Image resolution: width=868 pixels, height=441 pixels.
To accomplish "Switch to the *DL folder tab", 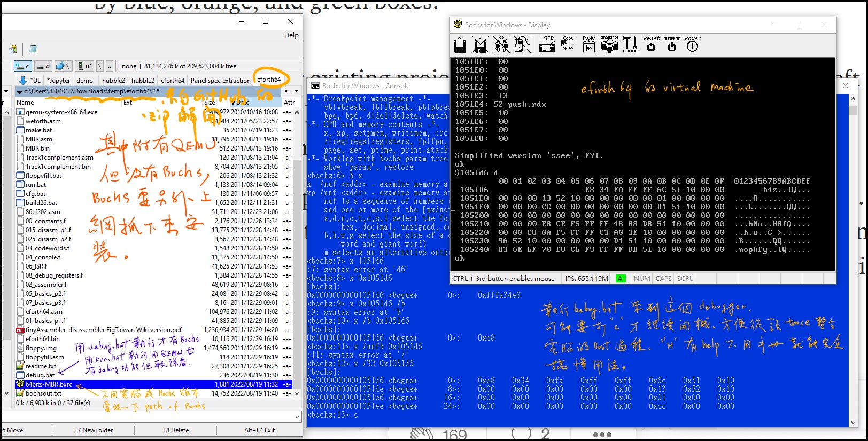I will [30, 81].
